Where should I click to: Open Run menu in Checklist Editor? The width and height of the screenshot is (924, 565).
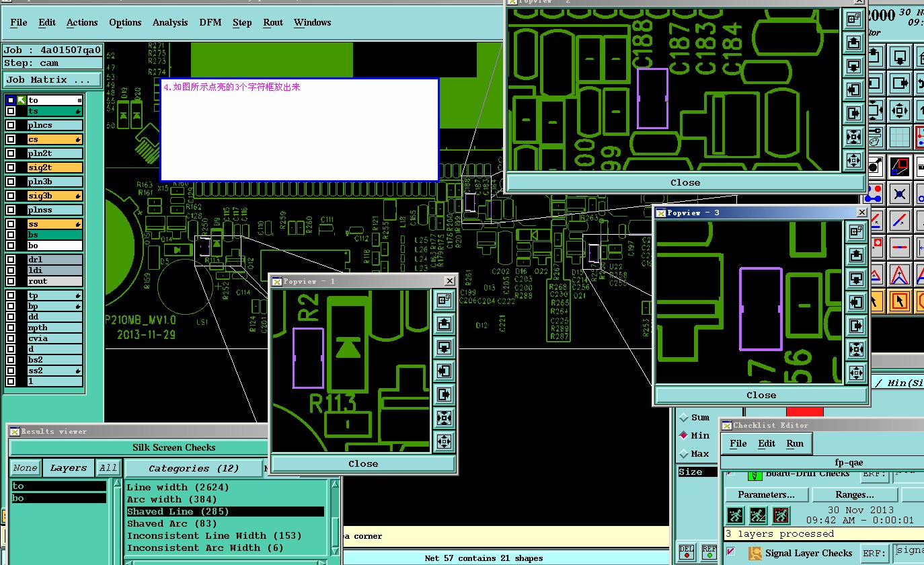pos(795,443)
